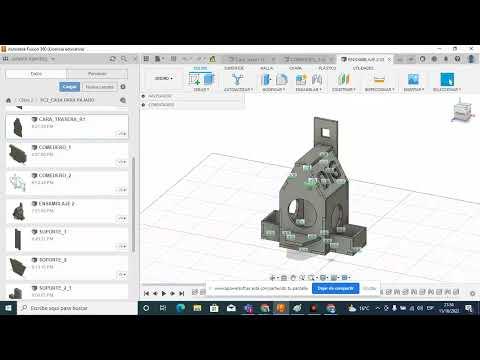480x360 pixels.
Task: Switch to the MALLA ribbon tab
Action: coord(266,68)
